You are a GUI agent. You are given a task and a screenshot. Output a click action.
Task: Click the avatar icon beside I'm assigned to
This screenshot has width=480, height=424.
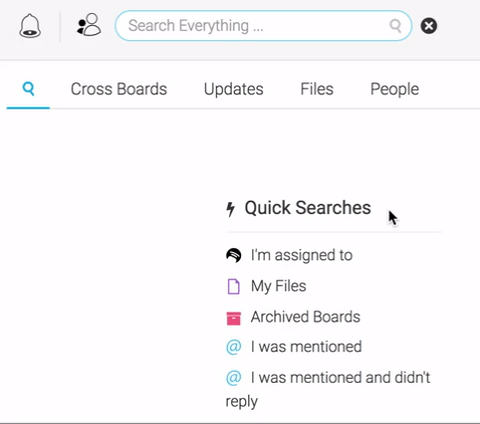pos(233,255)
